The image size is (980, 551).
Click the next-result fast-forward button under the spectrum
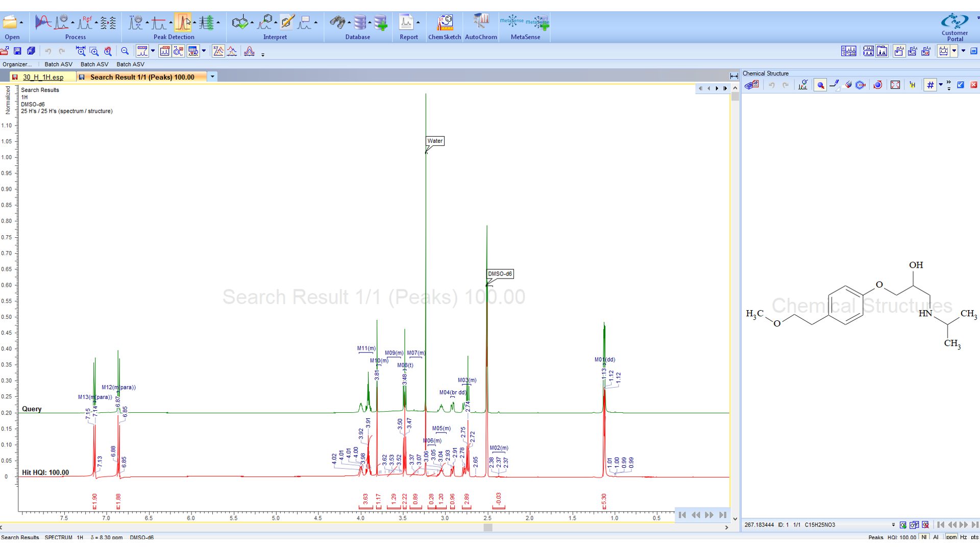pos(709,515)
